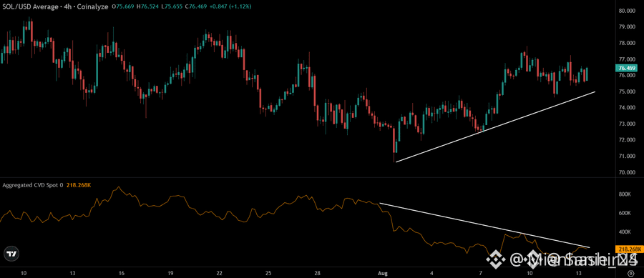Click the 80.000 price axis label
The width and height of the screenshot is (644, 278).
627,11
